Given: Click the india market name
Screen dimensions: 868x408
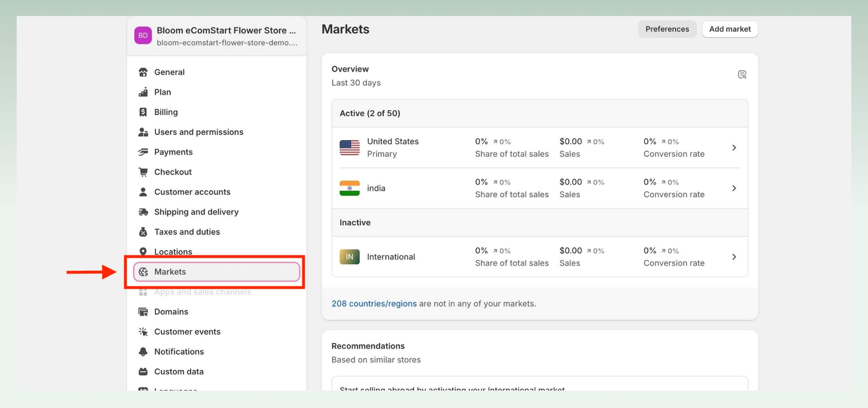Looking at the screenshot, I should pos(376,188).
